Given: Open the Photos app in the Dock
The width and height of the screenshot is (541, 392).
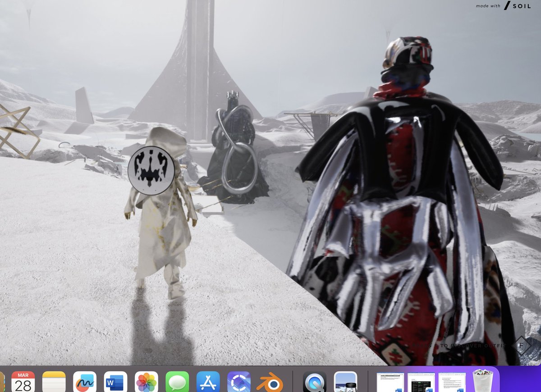Looking at the screenshot, I should tap(147, 382).
